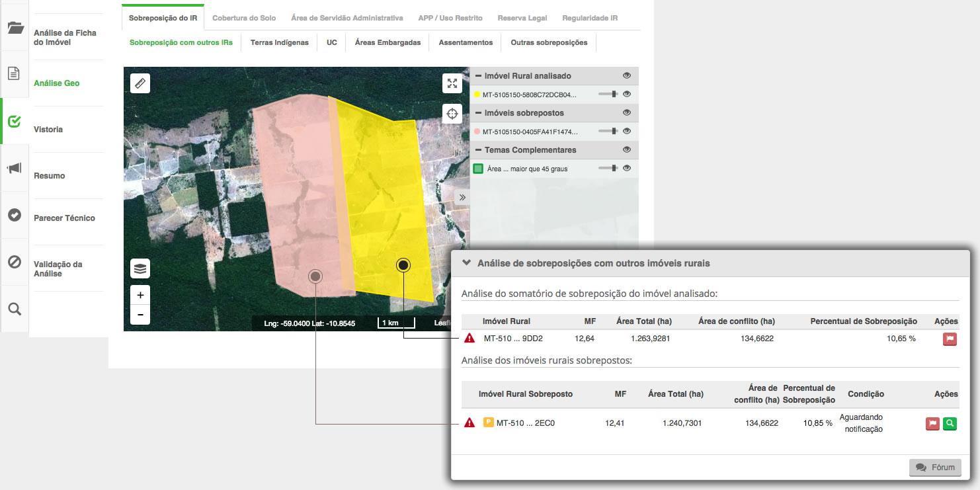Adjust opacity slider for MT-5105150-5808C72DCB04 layer
The image size is (980, 490).
[x=608, y=95]
